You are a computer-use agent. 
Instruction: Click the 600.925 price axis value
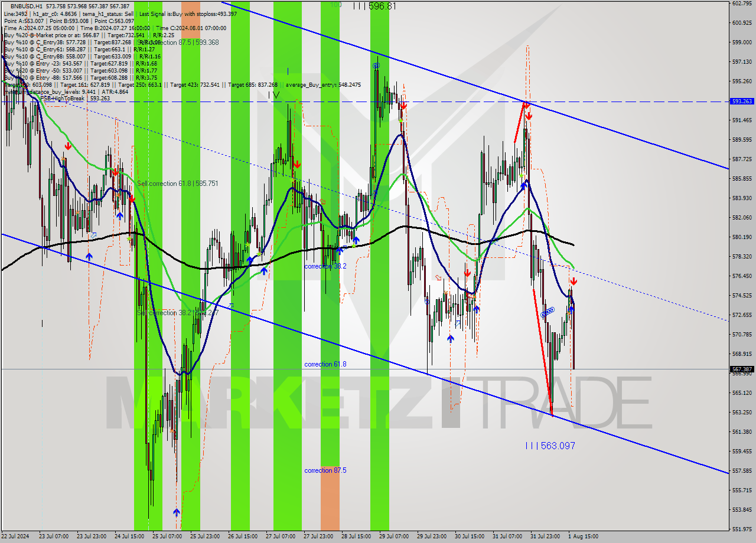click(742, 22)
